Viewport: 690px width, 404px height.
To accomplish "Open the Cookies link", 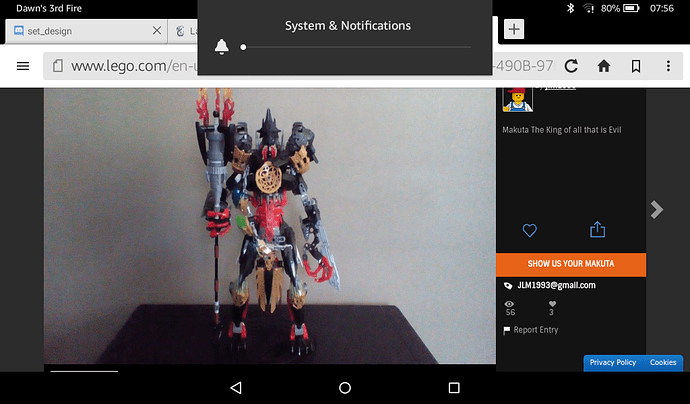I will [x=663, y=362].
